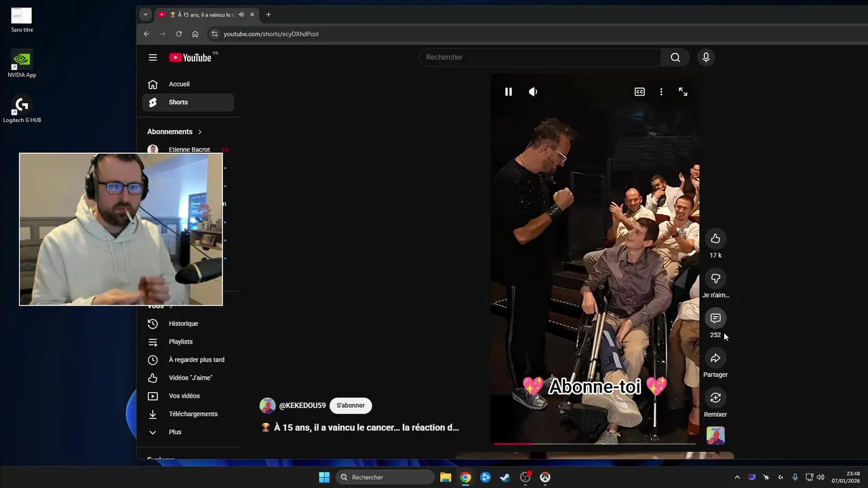
Task: Open Shorts in the sidebar
Action: [x=188, y=102]
